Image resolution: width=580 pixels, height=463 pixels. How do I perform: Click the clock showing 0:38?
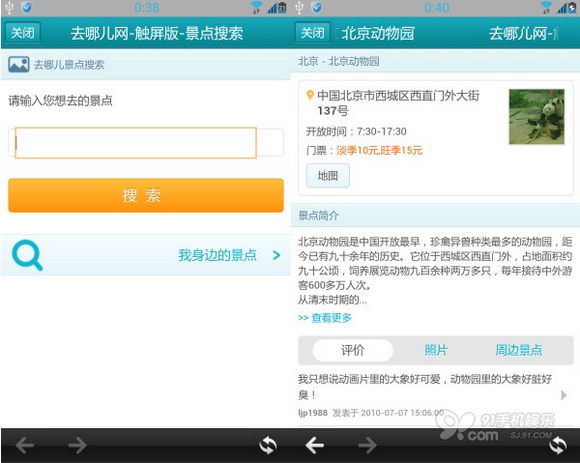pyautogui.click(x=147, y=7)
